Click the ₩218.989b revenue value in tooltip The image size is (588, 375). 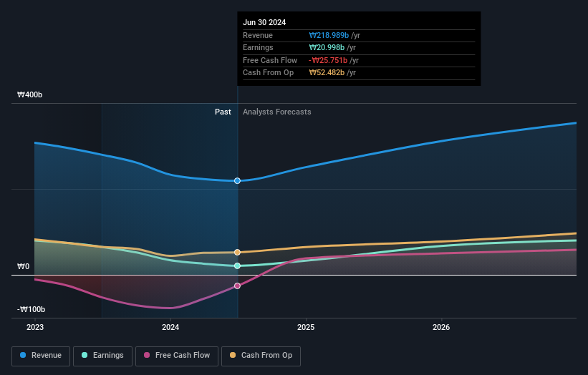(x=329, y=35)
